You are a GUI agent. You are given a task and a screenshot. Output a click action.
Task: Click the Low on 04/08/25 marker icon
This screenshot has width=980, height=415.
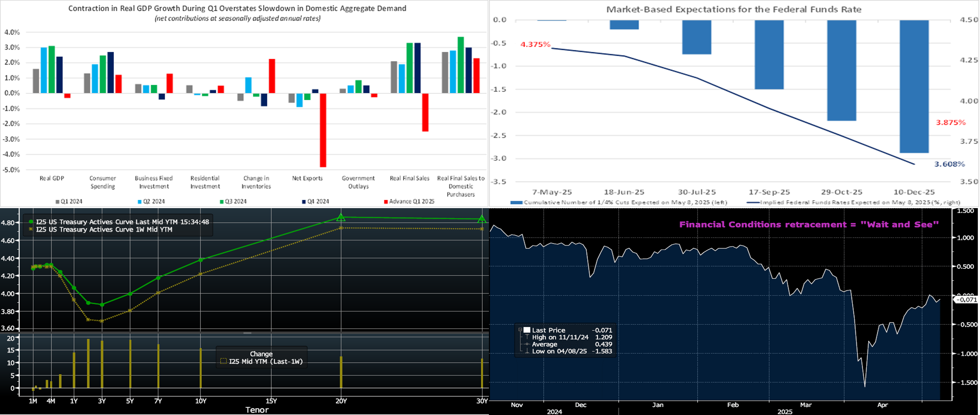click(x=527, y=351)
